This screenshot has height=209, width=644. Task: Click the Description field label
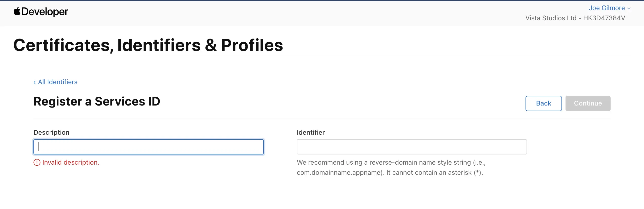51,132
